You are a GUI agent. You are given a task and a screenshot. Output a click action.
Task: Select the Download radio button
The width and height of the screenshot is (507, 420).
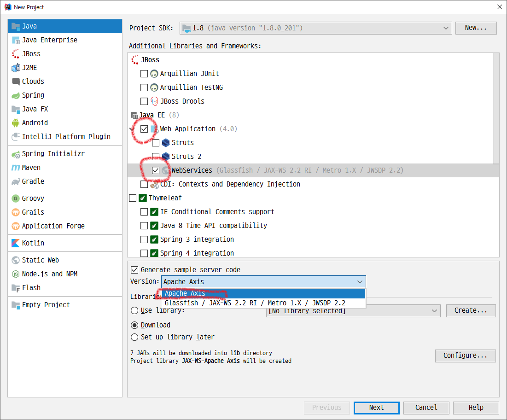pos(134,325)
